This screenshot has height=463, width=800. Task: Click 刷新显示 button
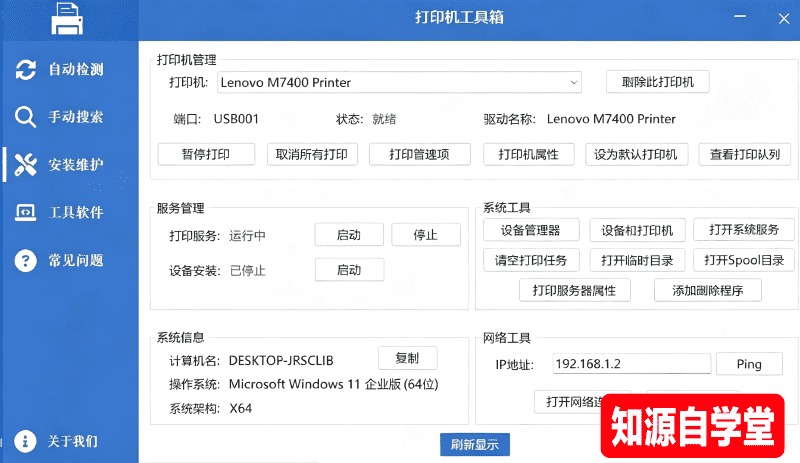tap(474, 444)
